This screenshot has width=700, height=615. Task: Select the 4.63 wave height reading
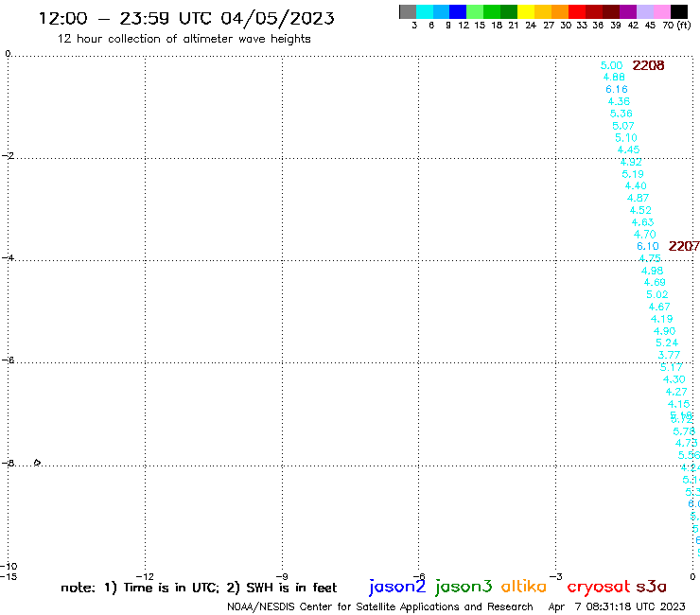[642, 222]
